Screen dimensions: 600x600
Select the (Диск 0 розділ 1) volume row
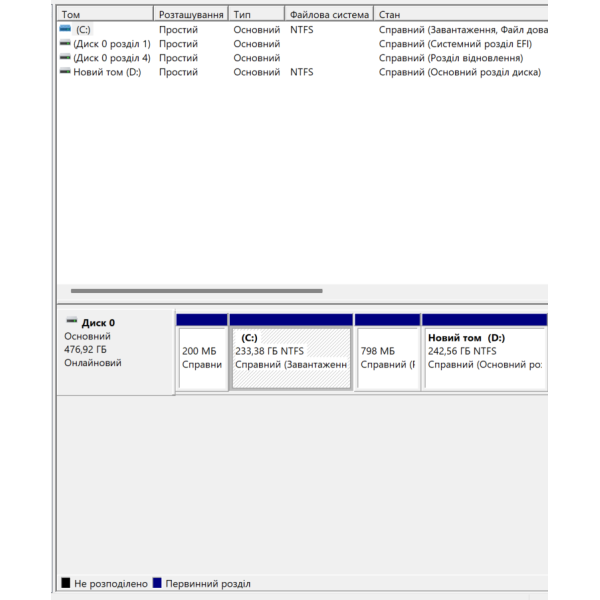click(302, 44)
